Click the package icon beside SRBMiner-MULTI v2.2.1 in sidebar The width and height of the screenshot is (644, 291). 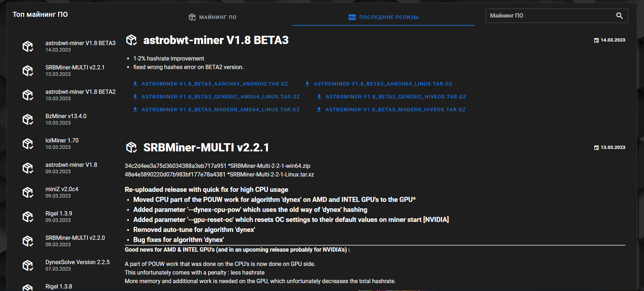coord(28,71)
